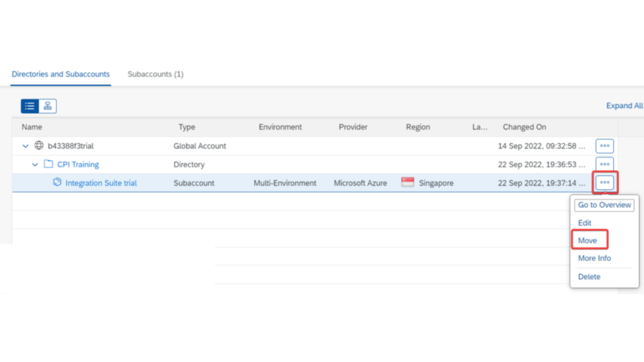Click More Info in the context menu

click(x=594, y=258)
